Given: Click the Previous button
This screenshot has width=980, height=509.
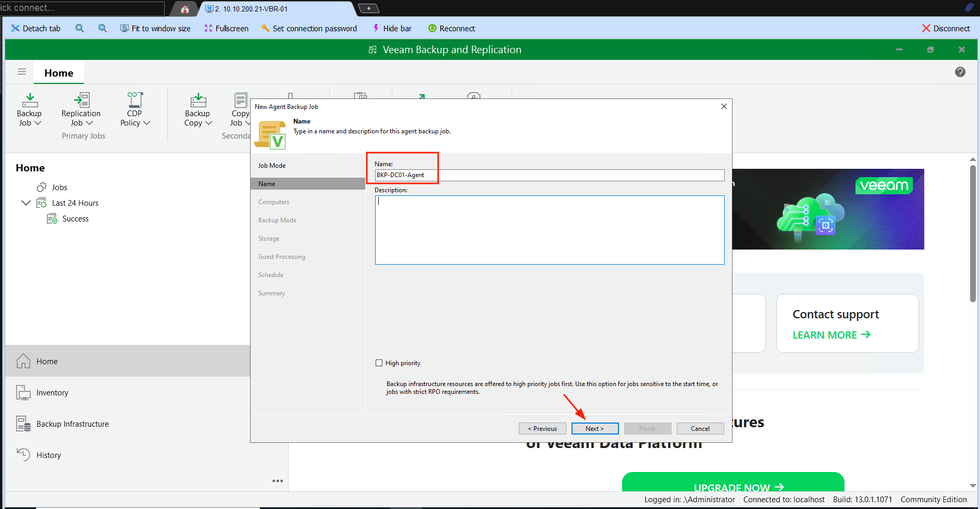Looking at the screenshot, I should coord(542,428).
